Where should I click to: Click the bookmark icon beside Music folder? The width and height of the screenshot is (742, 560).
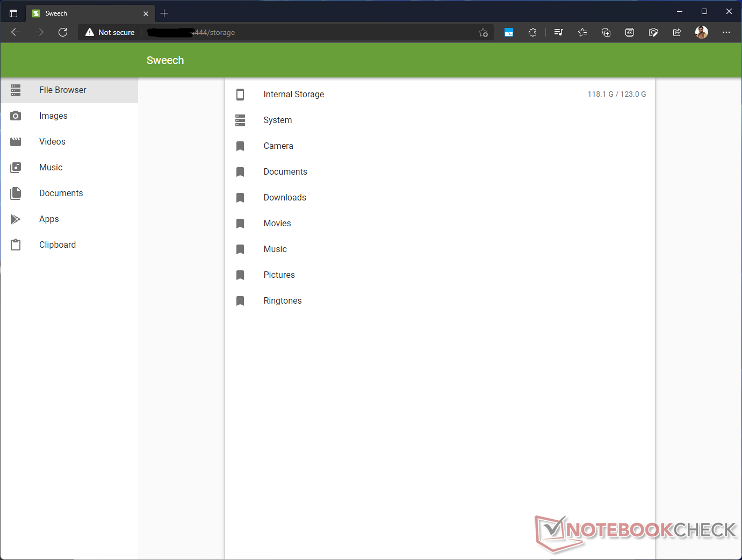pyautogui.click(x=240, y=249)
